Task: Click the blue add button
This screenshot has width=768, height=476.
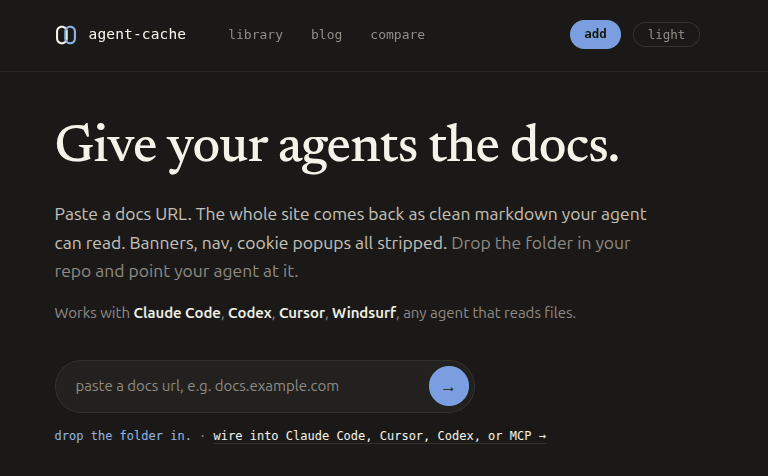Action: click(x=595, y=34)
